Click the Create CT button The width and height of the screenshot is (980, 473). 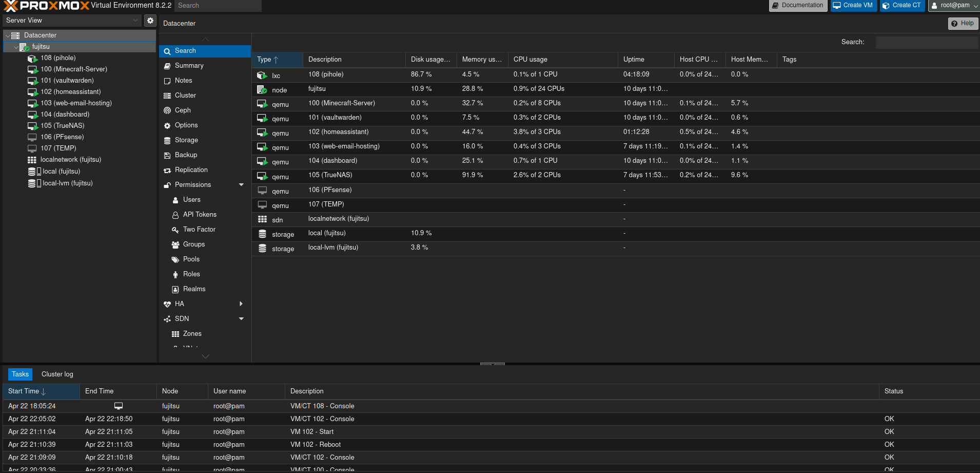[x=902, y=6]
